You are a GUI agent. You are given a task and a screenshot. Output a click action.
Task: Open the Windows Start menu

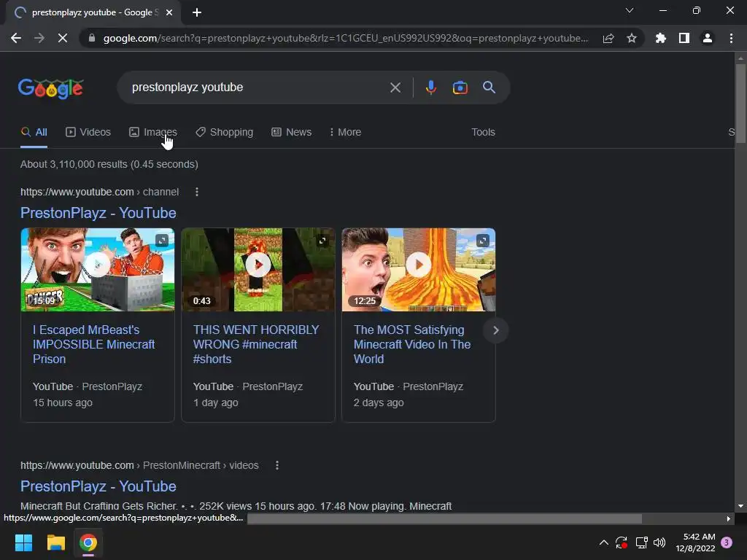(23, 542)
